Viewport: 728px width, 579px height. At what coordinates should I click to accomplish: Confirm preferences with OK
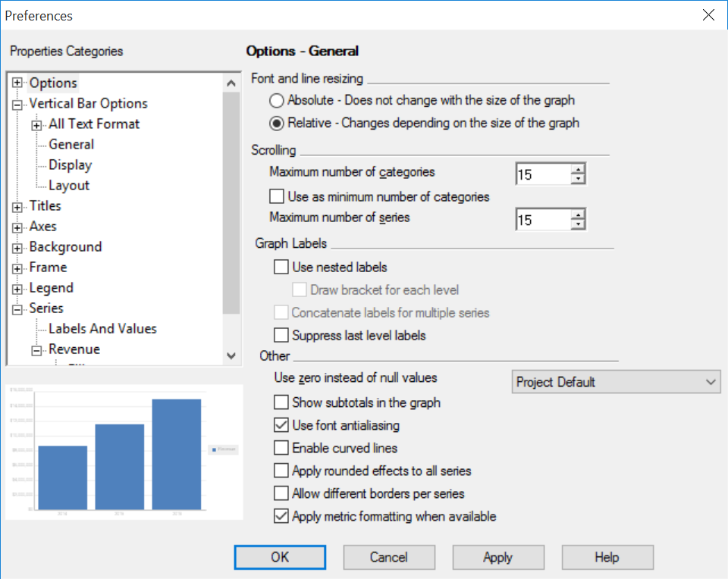[x=280, y=557]
